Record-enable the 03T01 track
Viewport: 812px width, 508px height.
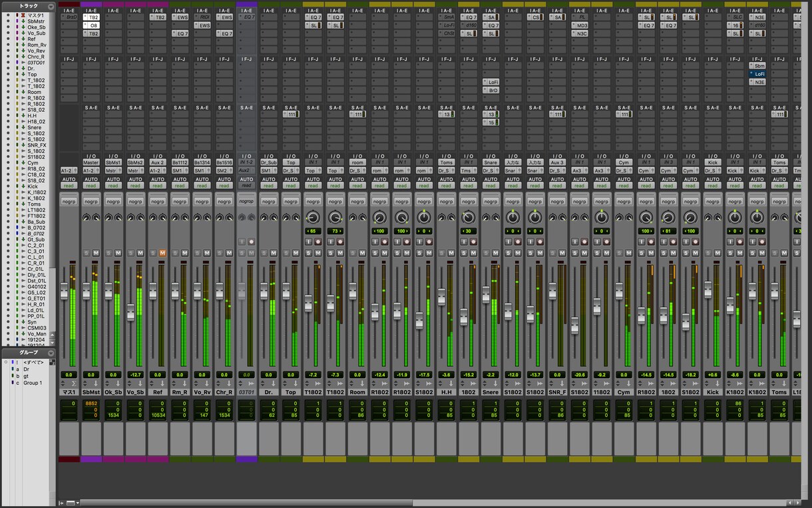point(251,242)
